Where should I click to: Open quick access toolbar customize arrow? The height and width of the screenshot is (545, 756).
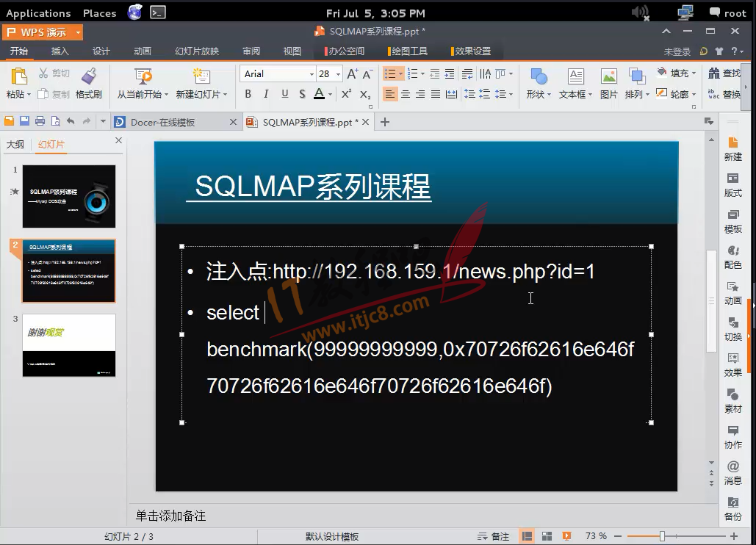tap(103, 121)
